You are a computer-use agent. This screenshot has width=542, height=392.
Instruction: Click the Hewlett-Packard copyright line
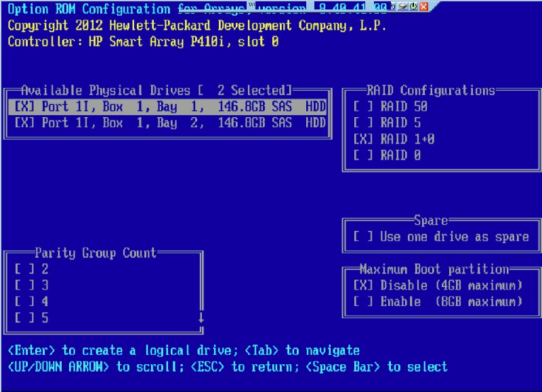click(x=196, y=26)
